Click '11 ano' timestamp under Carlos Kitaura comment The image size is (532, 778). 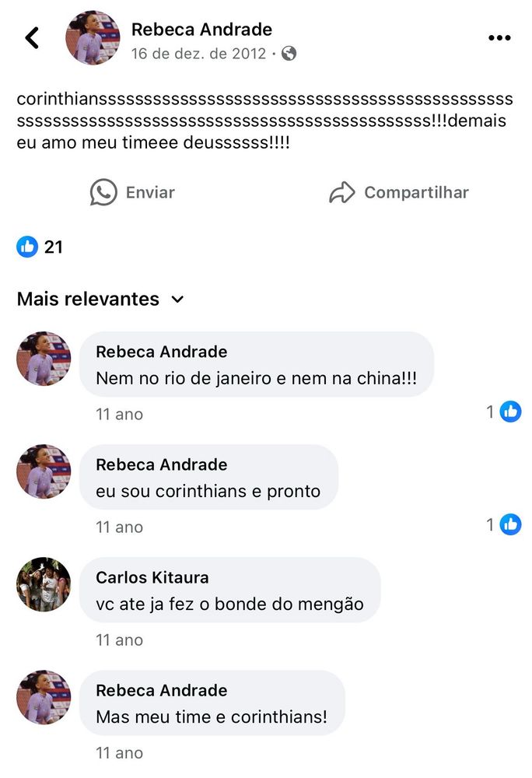(x=120, y=640)
